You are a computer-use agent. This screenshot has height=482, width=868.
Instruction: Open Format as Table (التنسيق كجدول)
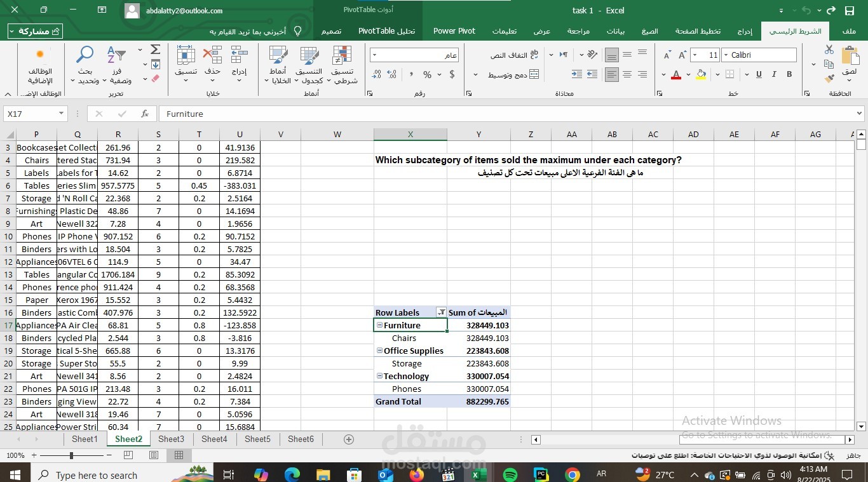click(x=308, y=65)
